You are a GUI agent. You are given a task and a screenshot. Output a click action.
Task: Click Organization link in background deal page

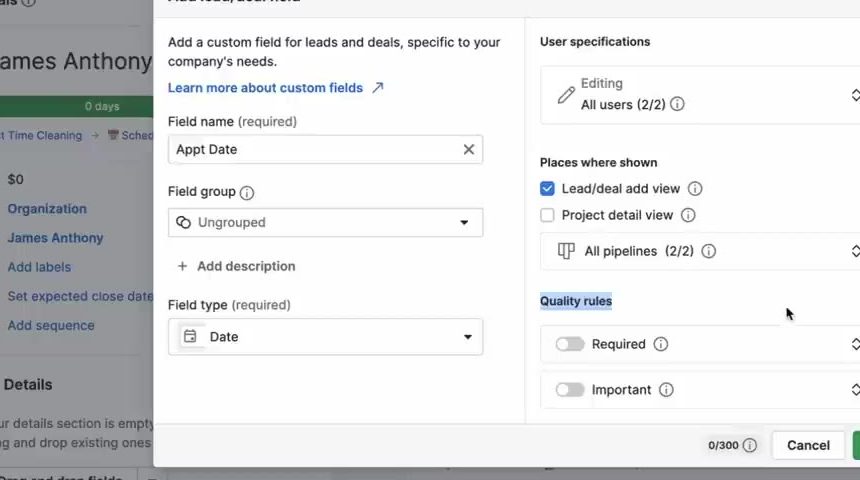coord(47,208)
